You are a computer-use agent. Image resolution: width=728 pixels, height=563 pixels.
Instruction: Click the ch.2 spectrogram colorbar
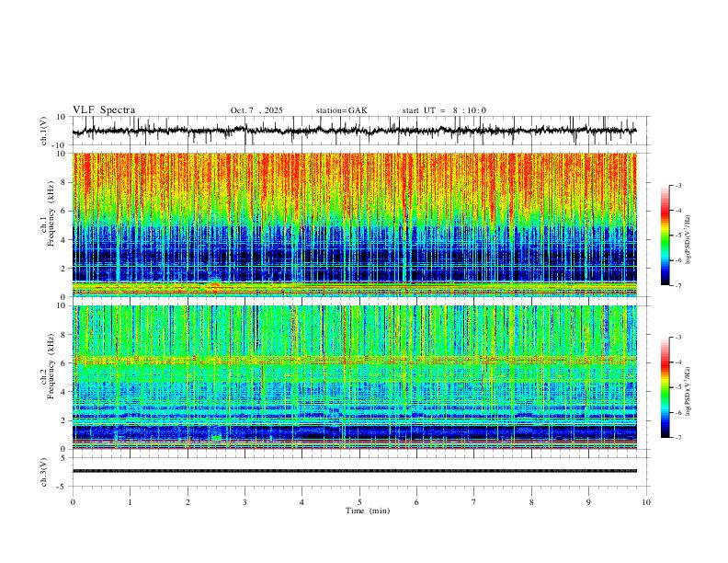click(665, 387)
